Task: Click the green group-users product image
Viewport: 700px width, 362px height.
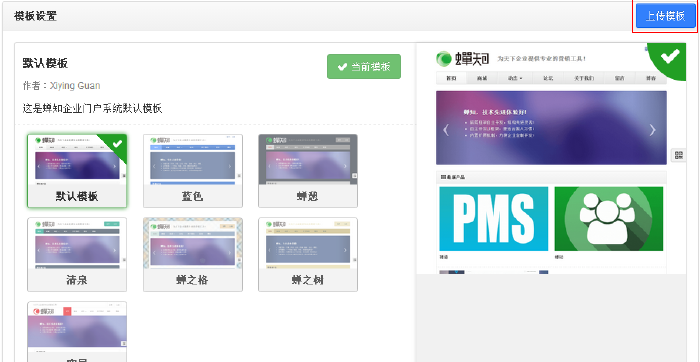Action: (x=608, y=219)
